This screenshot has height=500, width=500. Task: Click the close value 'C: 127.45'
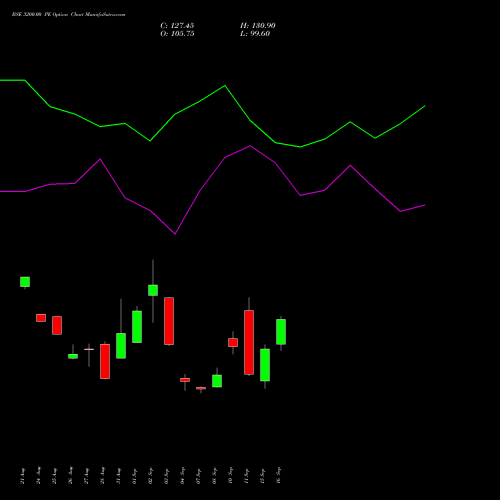click(x=177, y=26)
